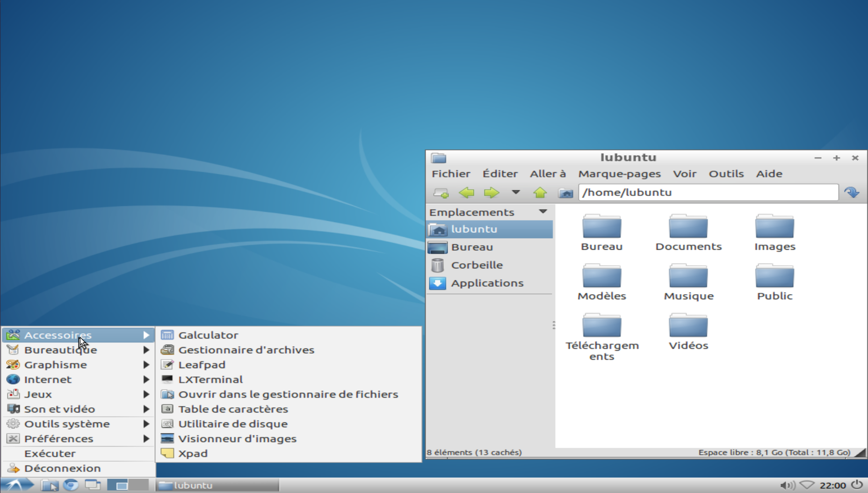Click the new tab toolbar icon
868x493 pixels.
[x=441, y=193]
